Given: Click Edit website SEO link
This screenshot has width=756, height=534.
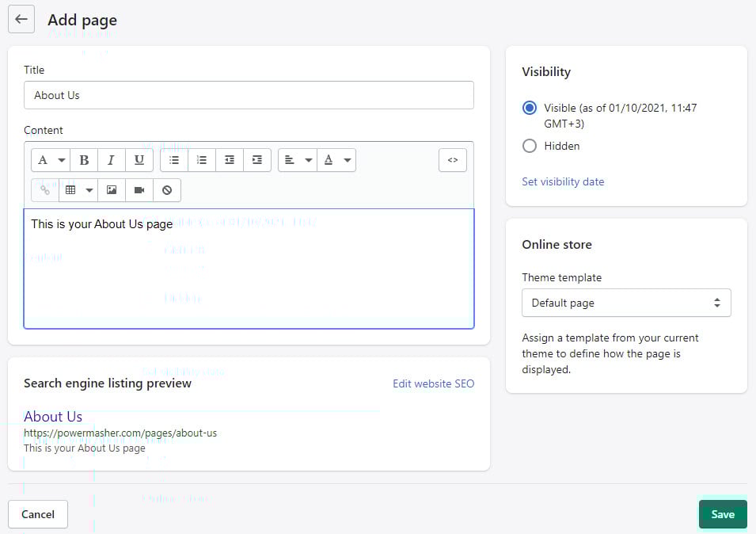Looking at the screenshot, I should [x=434, y=383].
